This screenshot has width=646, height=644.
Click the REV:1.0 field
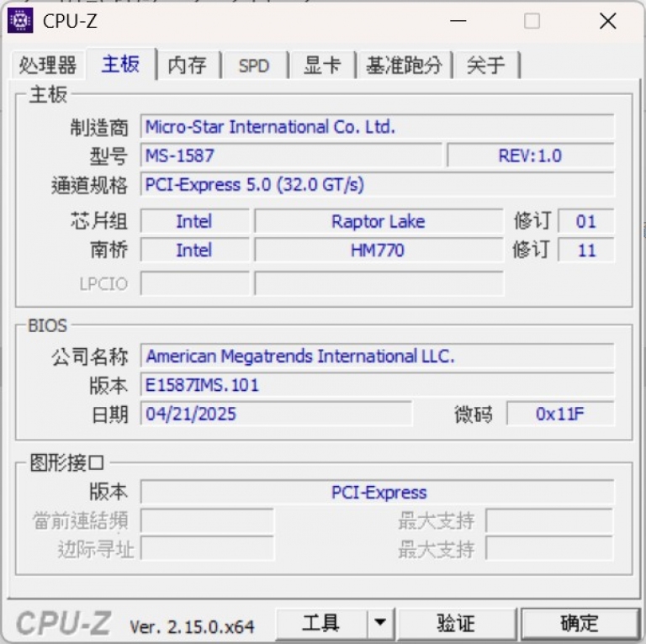click(x=530, y=156)
